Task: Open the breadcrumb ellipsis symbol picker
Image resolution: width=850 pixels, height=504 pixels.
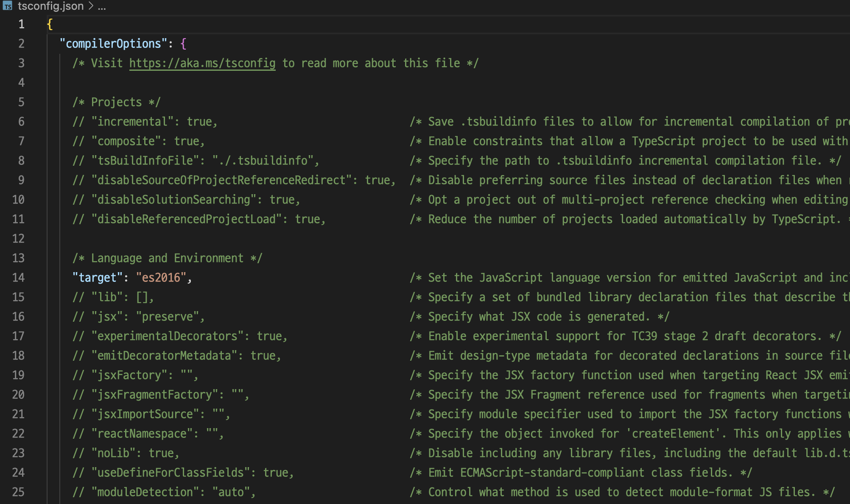Action: click(x=102, y=6)
